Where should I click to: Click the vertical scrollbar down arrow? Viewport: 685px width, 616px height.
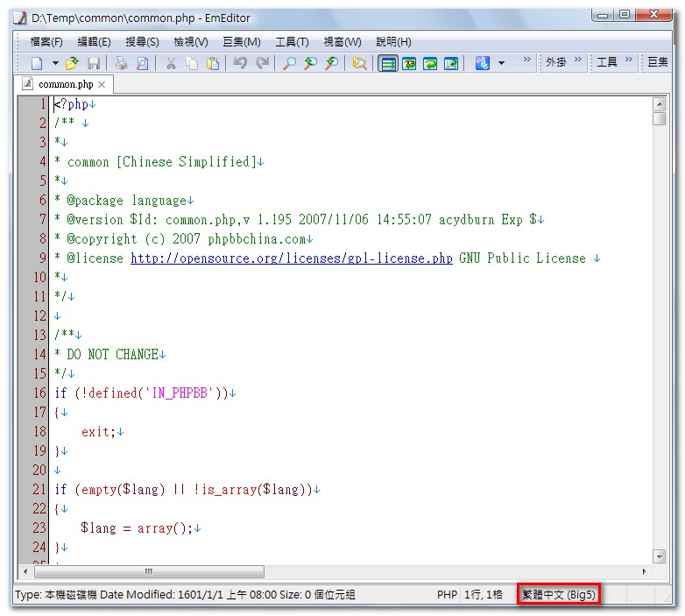pos(659,556)
